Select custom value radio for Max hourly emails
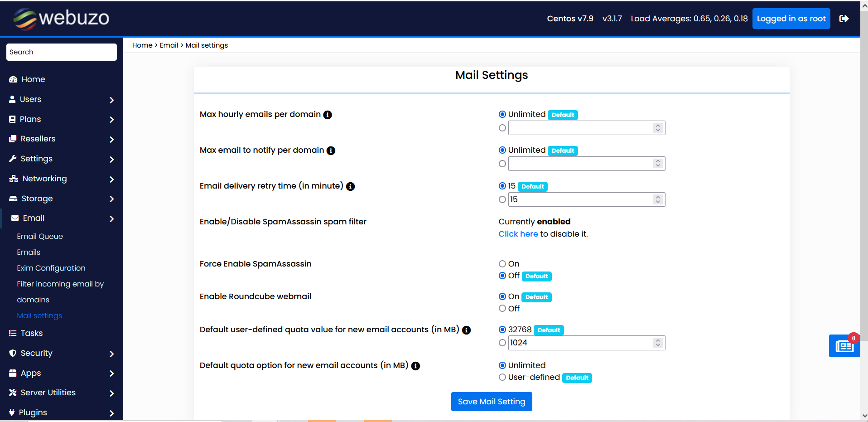Viewport: 868px width, 422px height. coord(502,128)
